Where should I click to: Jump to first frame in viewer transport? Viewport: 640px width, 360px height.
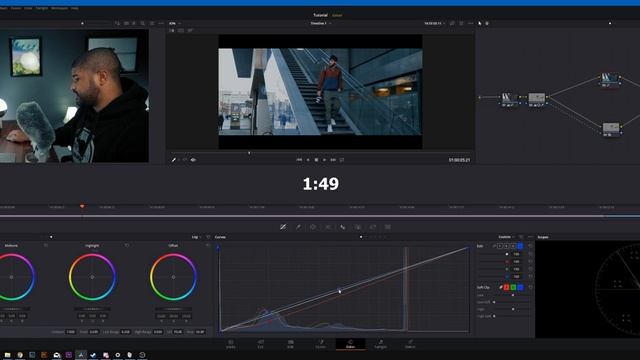pos(299,160)
